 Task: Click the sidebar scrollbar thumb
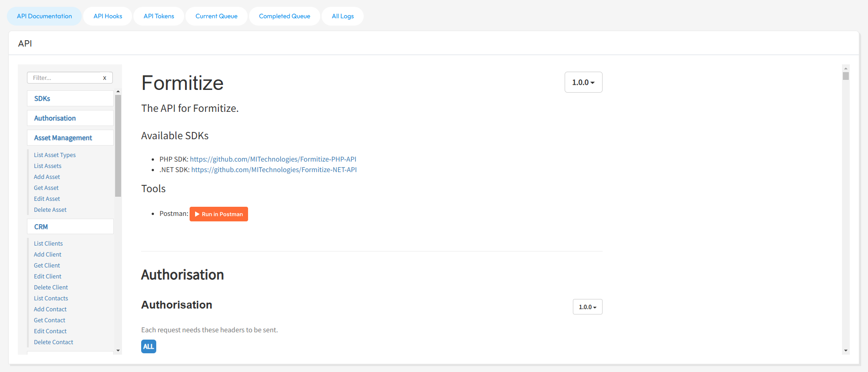point(118,145)
